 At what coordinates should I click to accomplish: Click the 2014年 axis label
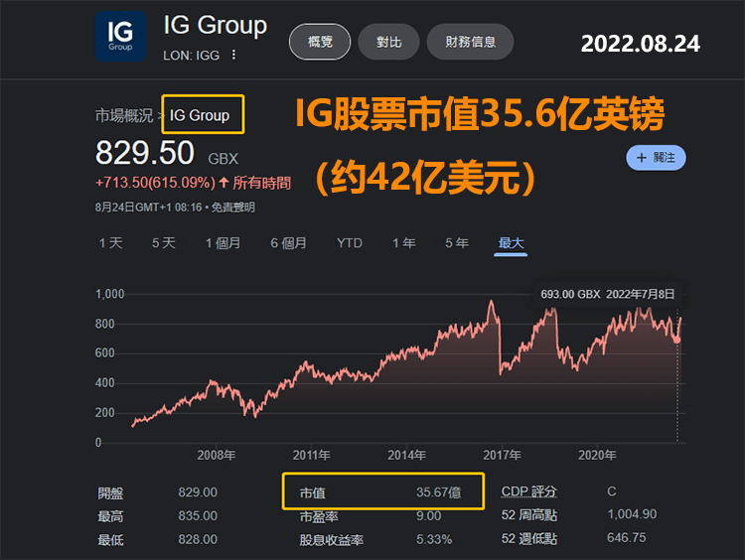[406, 455]
